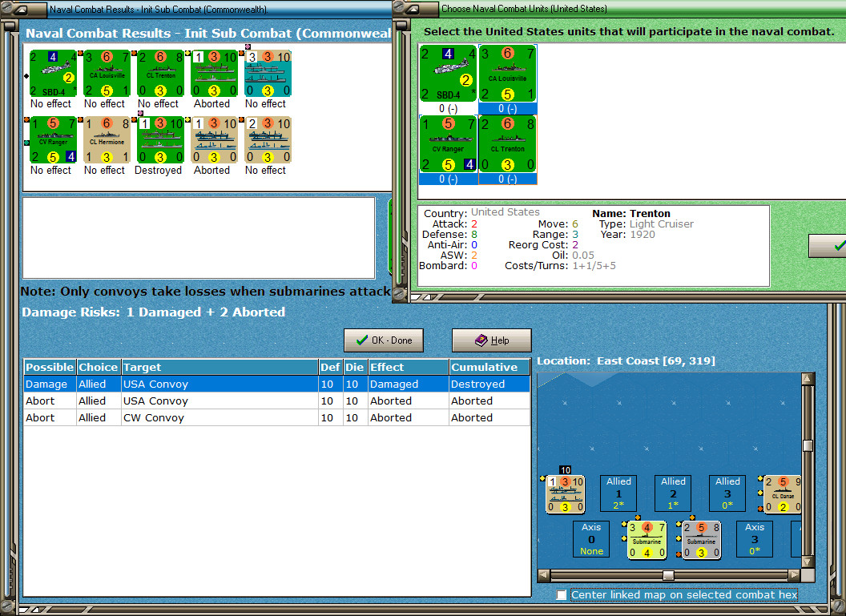Screen dimensions: 846x616
Task: Select the convoy counter in the sea-box map
Action: [565, 493]
